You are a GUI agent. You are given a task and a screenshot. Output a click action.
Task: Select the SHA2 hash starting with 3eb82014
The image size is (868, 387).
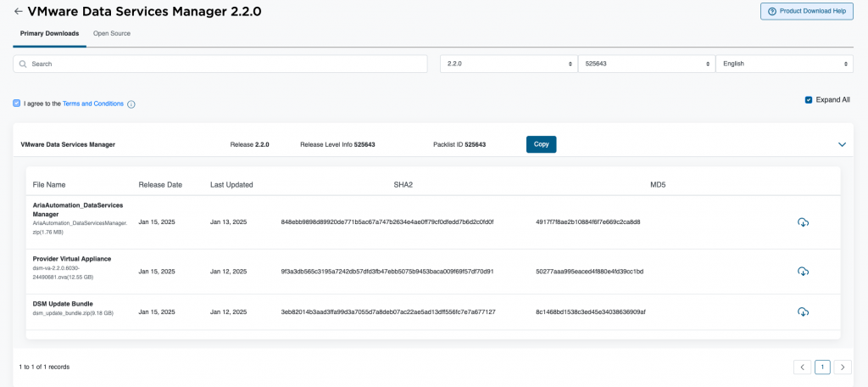coord(388,312)
